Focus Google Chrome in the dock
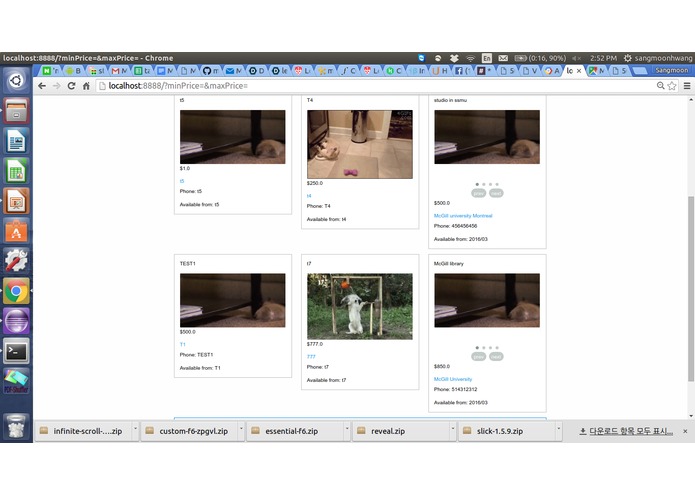The width and height of the screenshot is (695, 494). 16,291
